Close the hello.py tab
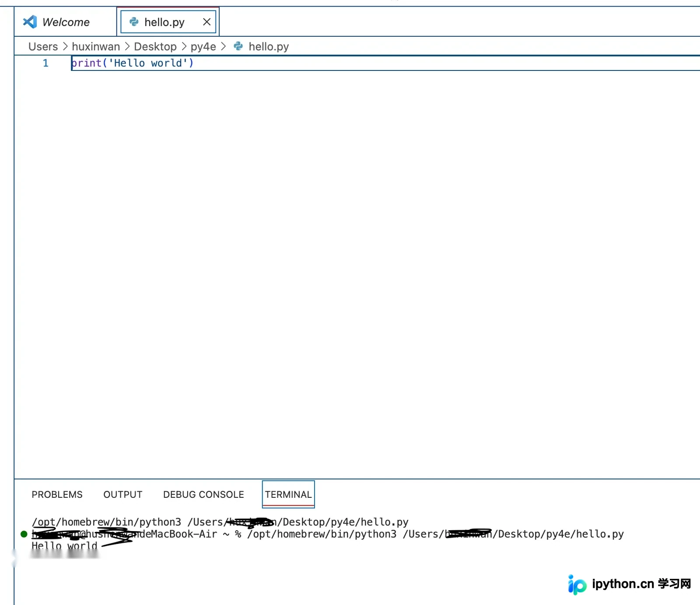 (x=207, y=22)
